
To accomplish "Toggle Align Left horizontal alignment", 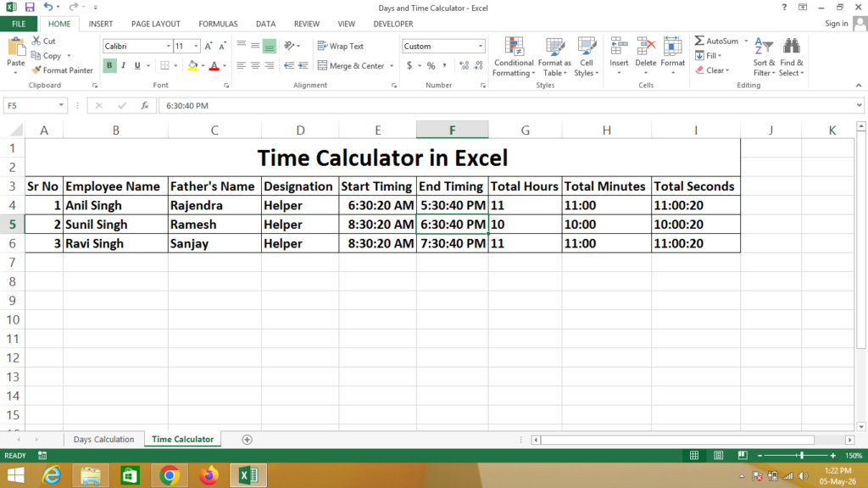I will coord(242,65).
